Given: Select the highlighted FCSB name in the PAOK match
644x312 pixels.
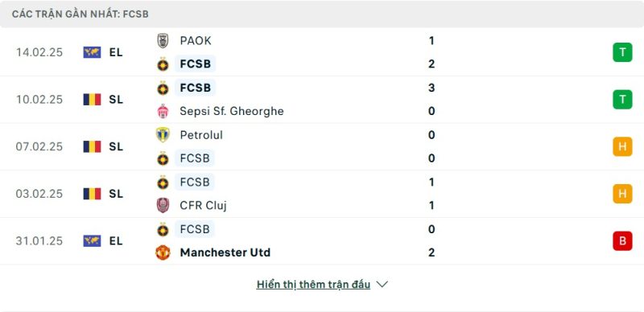Looking at the screenshot, I should [195, 64].
